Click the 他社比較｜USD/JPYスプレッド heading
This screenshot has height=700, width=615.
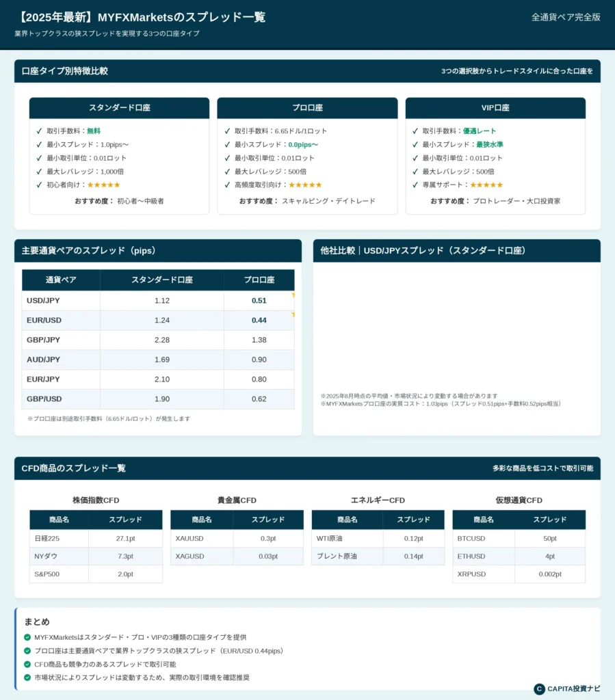[x=425, y=250]
